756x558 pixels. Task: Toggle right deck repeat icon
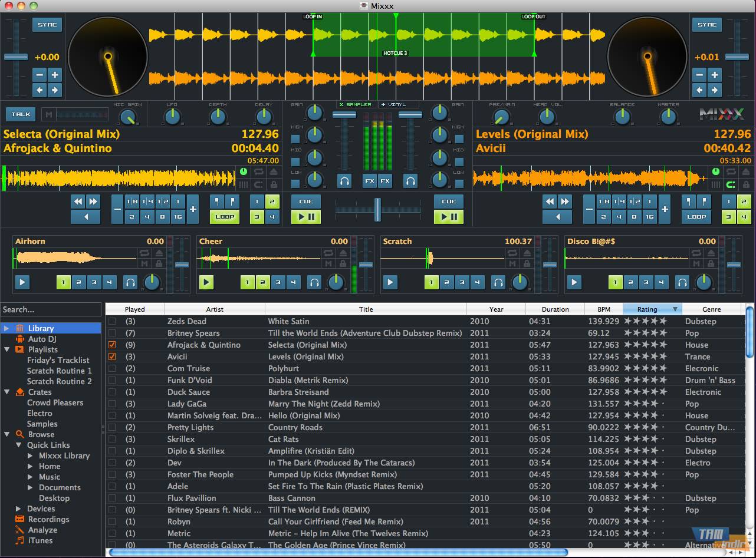pos(731,171)
